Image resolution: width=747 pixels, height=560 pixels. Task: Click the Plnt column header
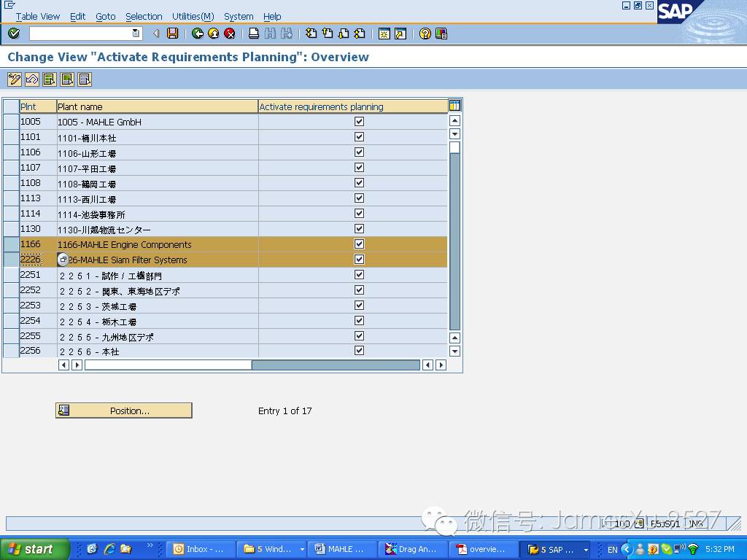pyautogui.click(x=38, y=106)
